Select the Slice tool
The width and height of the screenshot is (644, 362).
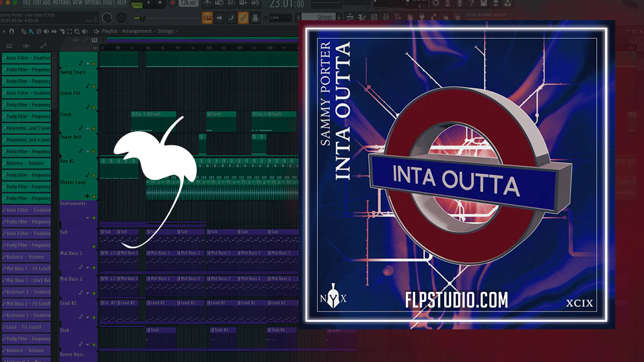(61, 31)
